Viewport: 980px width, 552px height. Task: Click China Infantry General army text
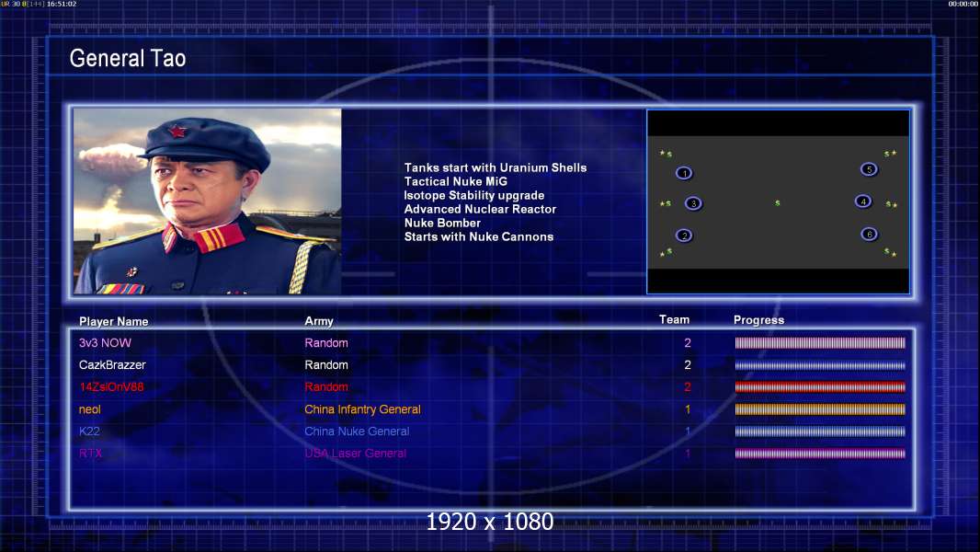pyautogui.click(x=362, y=409)
